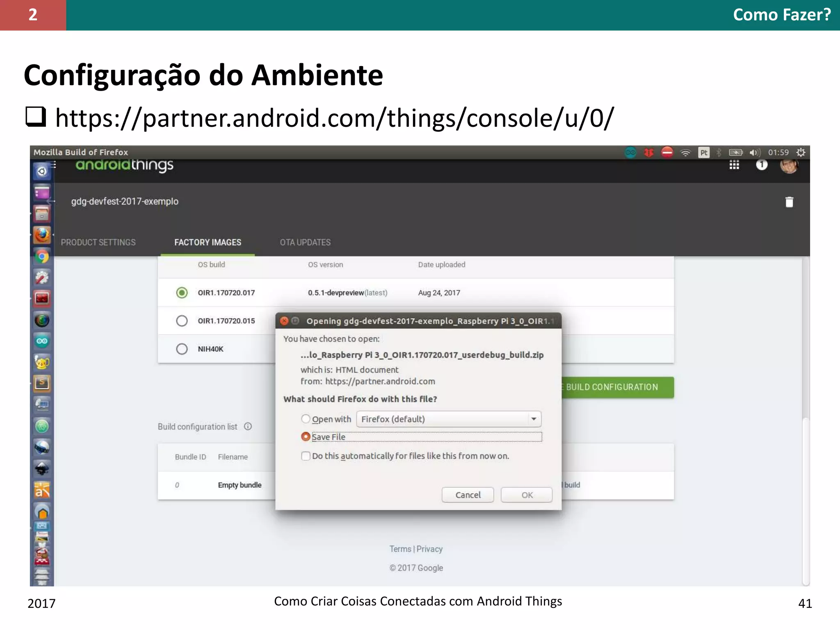
Task: Delete product with the trash icon
Action: pyautogui.click(x=789, y=202)
